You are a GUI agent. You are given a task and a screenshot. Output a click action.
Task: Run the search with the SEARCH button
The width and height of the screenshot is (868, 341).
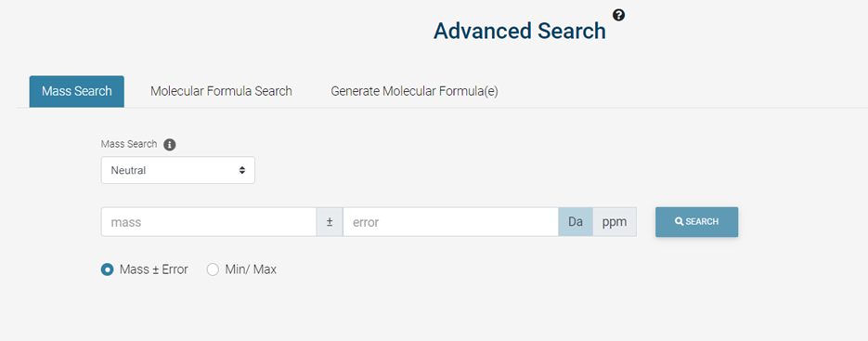point(696,222)
